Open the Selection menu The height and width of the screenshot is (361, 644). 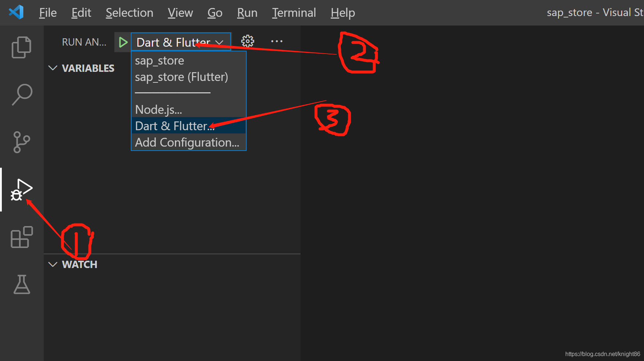tap(129, 13)
